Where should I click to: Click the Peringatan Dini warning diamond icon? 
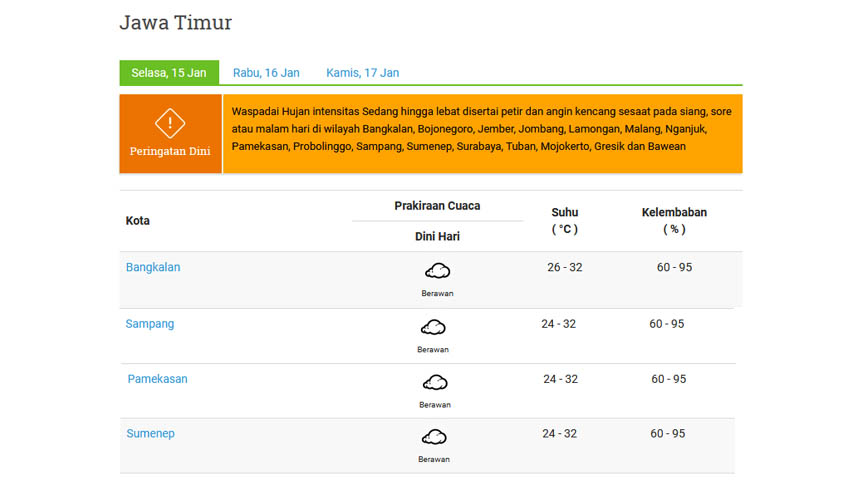click(x=170, y=124)
